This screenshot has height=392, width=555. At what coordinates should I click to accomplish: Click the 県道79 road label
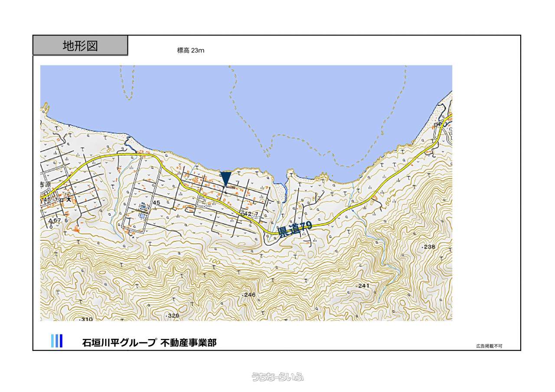point(295,229)
